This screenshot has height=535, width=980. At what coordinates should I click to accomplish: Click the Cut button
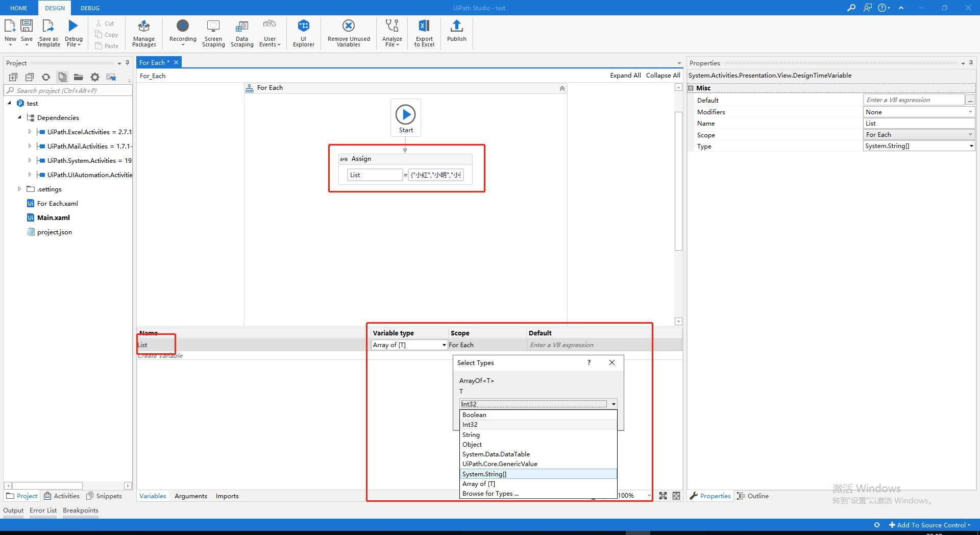(x=105, y=23)
